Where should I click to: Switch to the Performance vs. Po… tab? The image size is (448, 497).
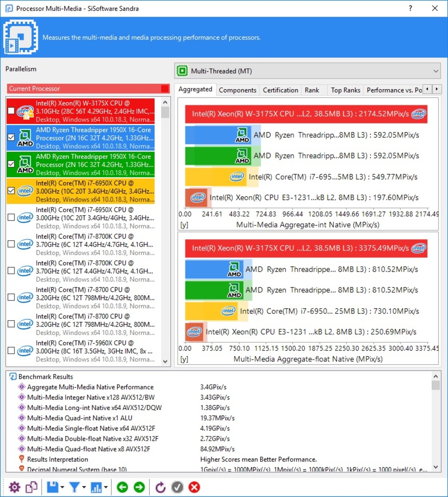pyautogui.click(x=394, y=90)
